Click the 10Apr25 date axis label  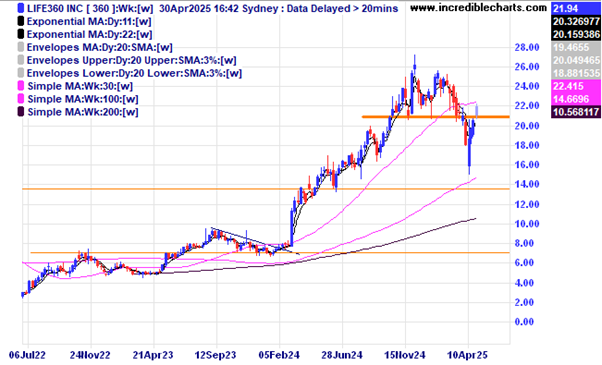pyautogui.click(x=467, y=355)
